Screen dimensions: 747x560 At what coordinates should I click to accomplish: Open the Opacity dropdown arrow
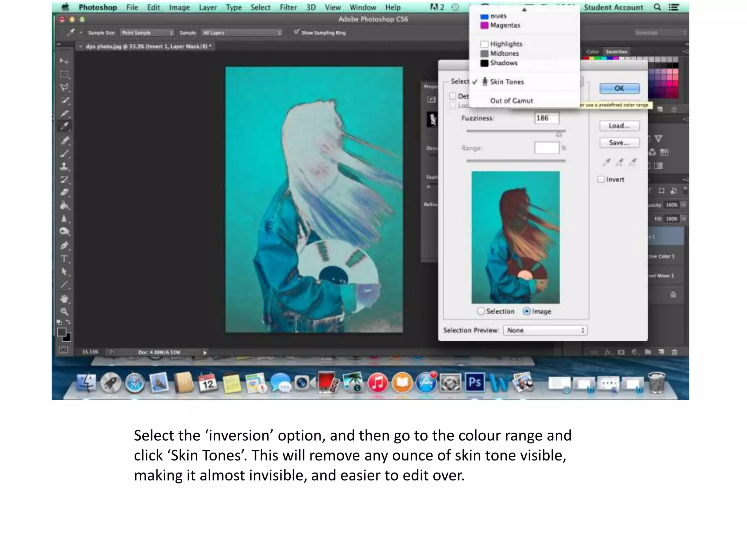pyautogui.click(x=684, y=205)
